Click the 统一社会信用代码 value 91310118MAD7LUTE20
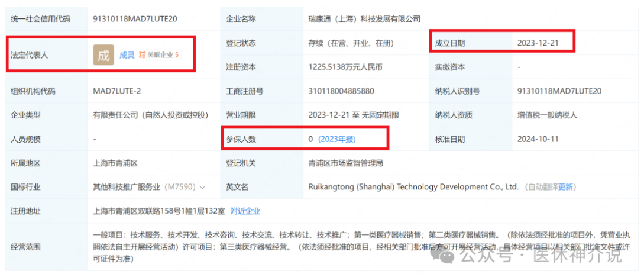This screenshot has width=644, height=274. (x=135, y=19)
